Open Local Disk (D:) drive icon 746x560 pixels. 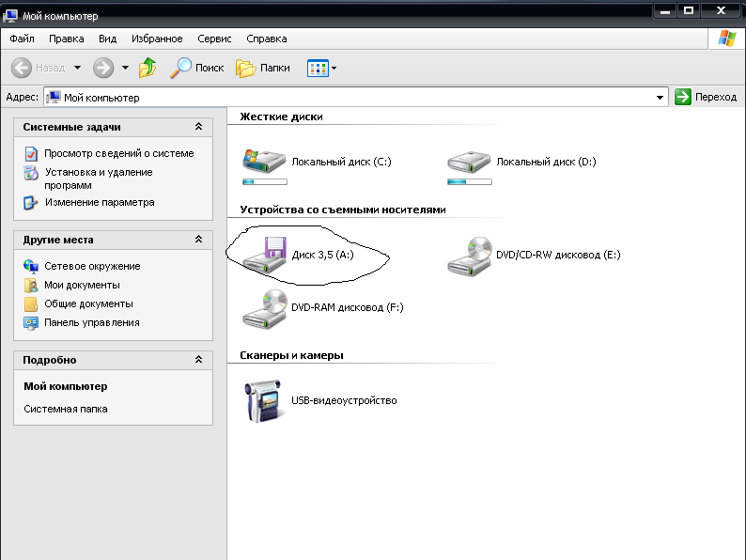(469, 162)
